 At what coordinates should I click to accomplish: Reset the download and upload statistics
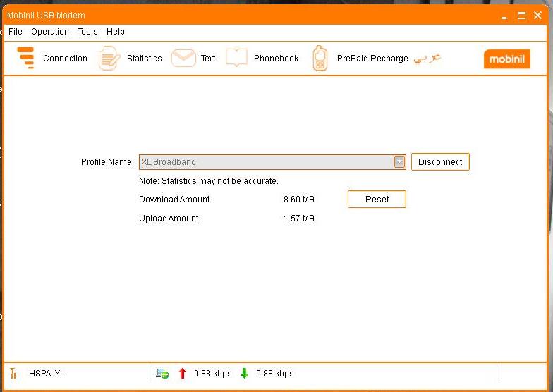click(377, 199)
